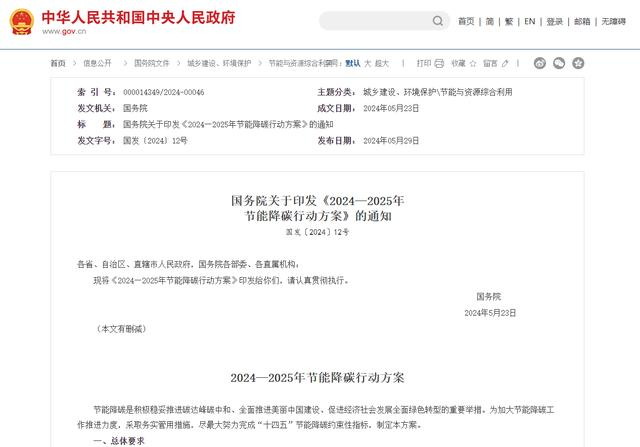The image size is (640, 447).
Task: Share via the Weibo icon
Action: pos(540,63)
